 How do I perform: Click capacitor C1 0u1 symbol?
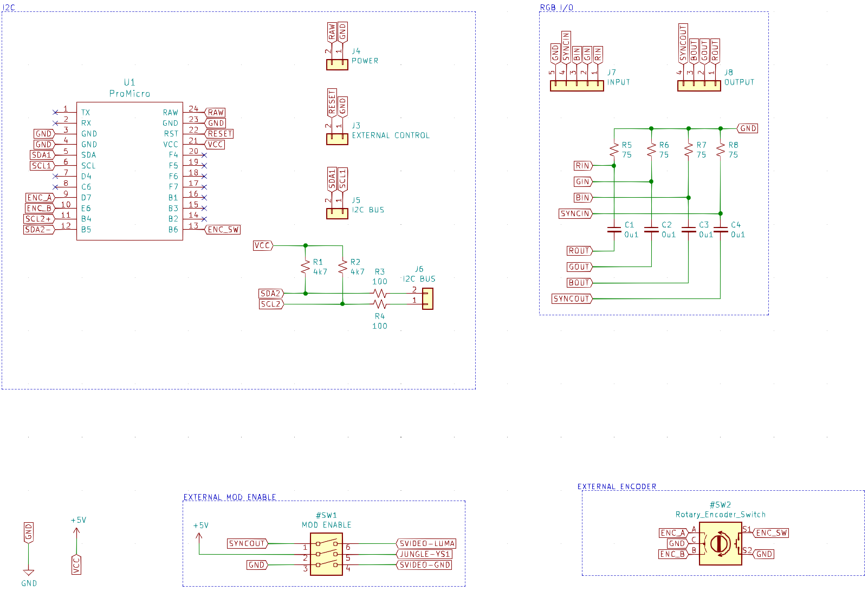(x=614, y=230)
